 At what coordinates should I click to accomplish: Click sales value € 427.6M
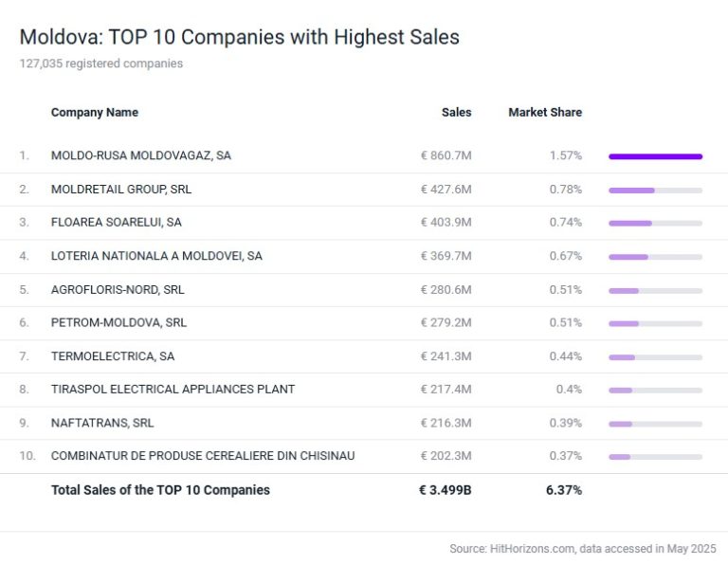pos(446,190)
